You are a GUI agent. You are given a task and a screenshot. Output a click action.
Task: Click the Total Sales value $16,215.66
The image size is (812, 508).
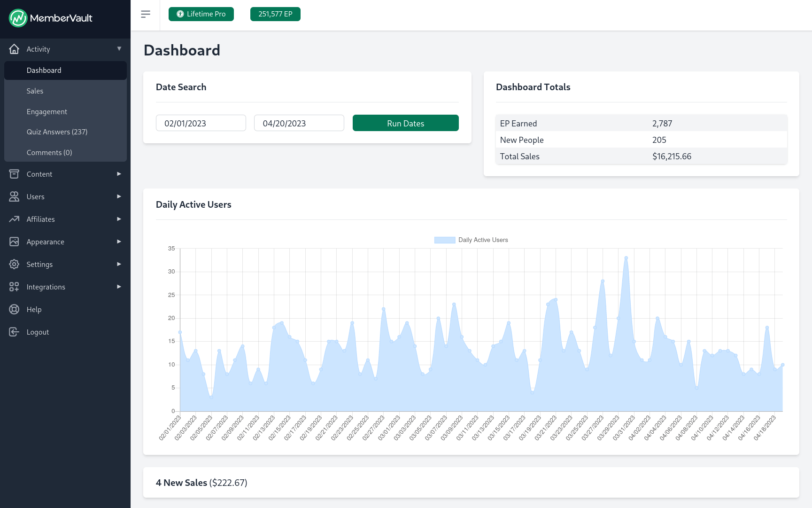(672, 156)
